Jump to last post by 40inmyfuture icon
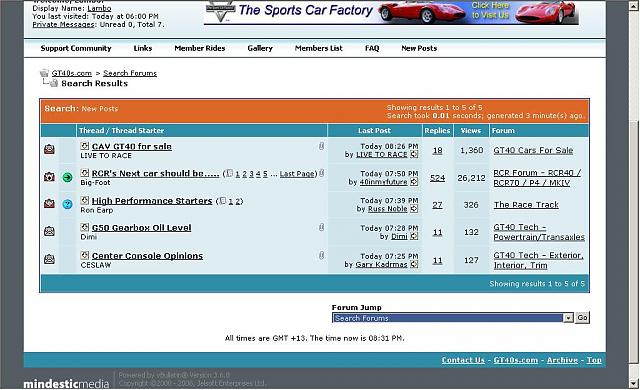This screenshot has width=640, height=390. [414, 182]
